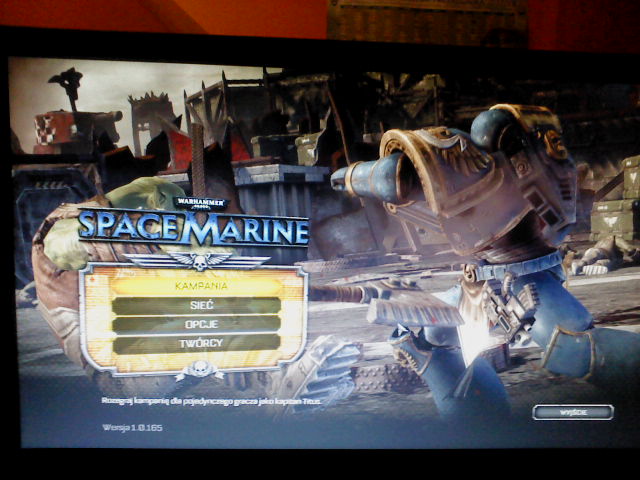This screenshot has width=640, height=480.
Task: Show the Twórcy credits screen
Action: [x=195, y=343]
